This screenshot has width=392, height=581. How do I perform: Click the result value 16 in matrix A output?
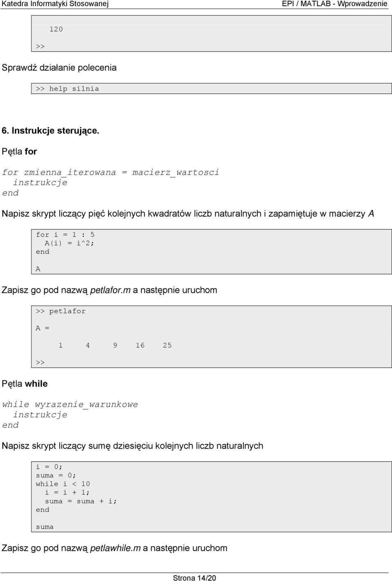[140, 345]
